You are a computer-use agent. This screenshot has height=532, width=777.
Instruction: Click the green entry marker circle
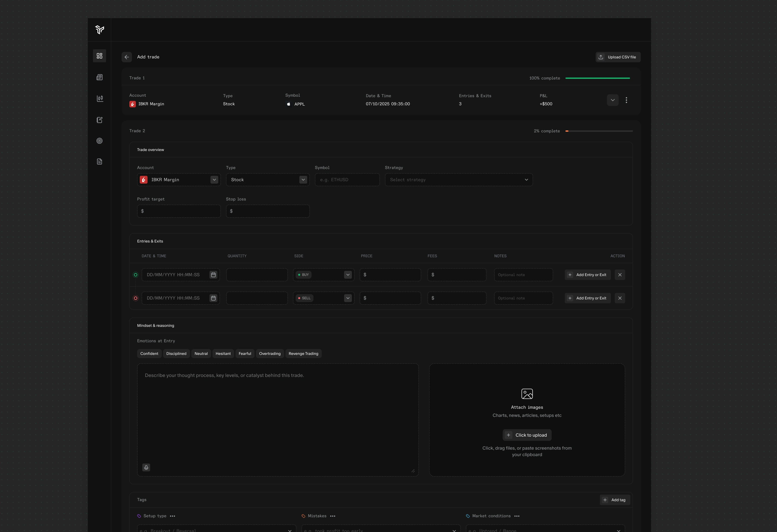(x=135, y=275)
